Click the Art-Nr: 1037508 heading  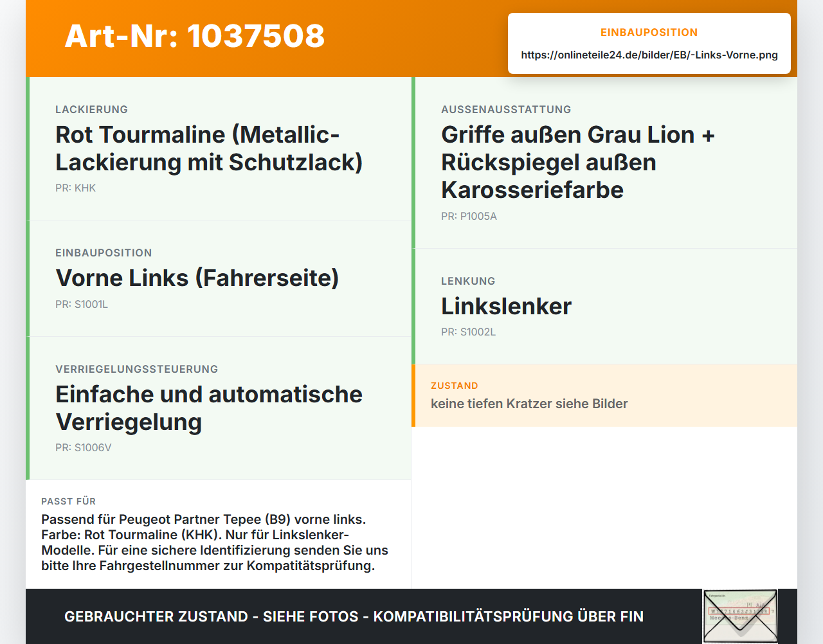click(195, 36)
